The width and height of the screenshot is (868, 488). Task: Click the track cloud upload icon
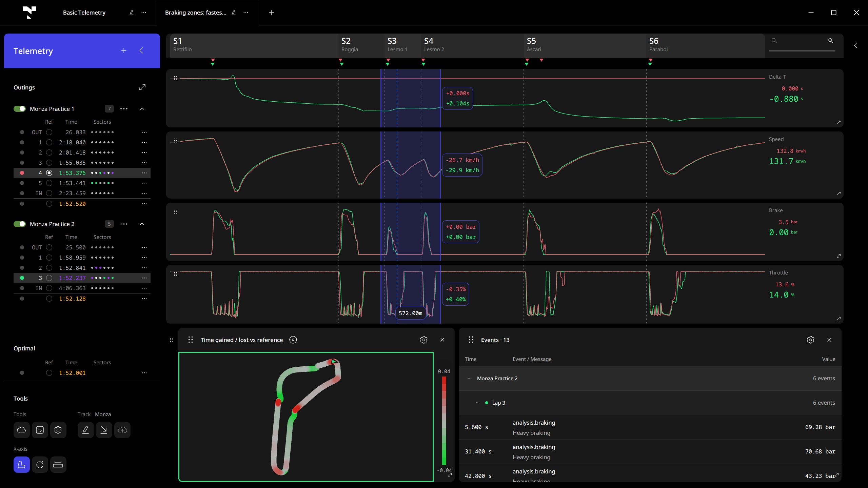tap(122, 430)
